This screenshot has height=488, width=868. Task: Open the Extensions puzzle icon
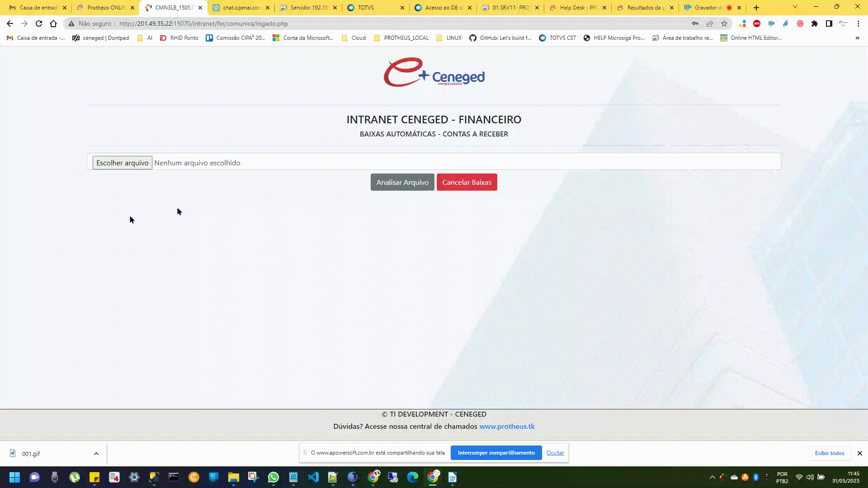click(x=814, y=23)
